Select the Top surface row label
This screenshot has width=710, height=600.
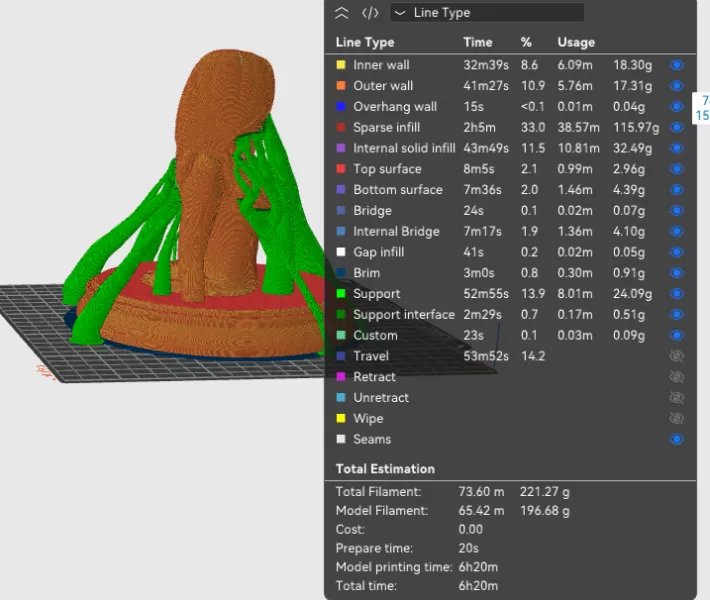[x=387, y=169]
